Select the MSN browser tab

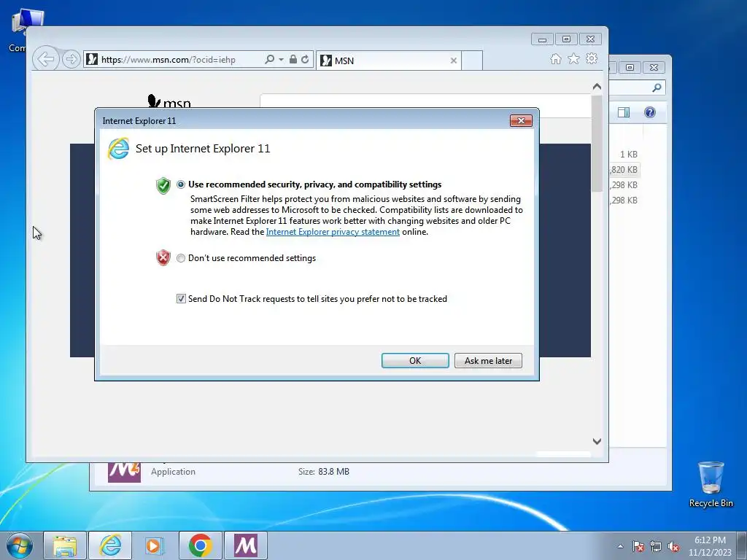(x=388, y=61)
